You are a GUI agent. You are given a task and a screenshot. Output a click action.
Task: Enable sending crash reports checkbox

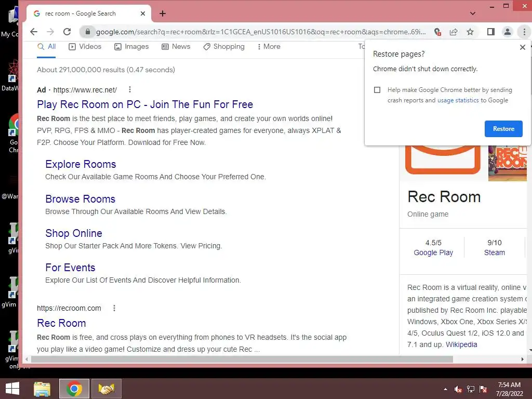(377, 90)
